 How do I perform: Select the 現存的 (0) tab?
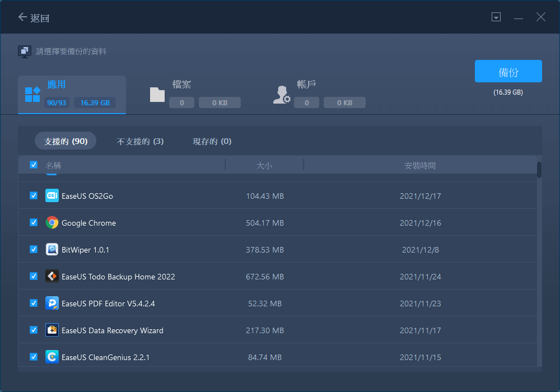coord(212,141)
